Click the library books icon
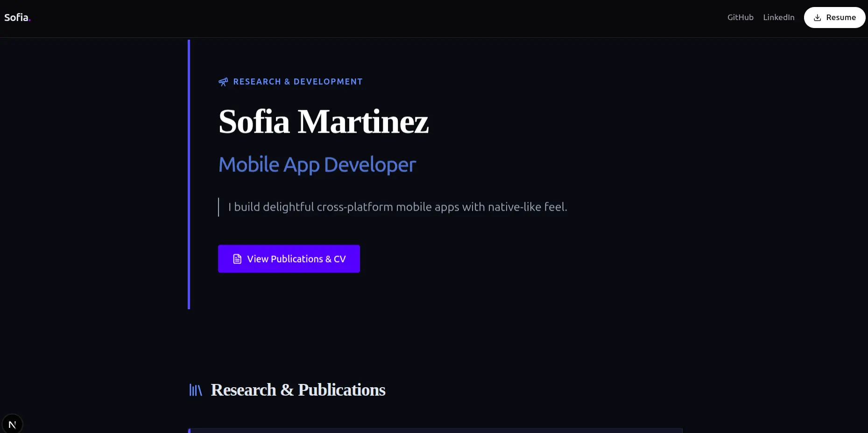The width and height of the screenshot is (868, 433). [196, 390]
